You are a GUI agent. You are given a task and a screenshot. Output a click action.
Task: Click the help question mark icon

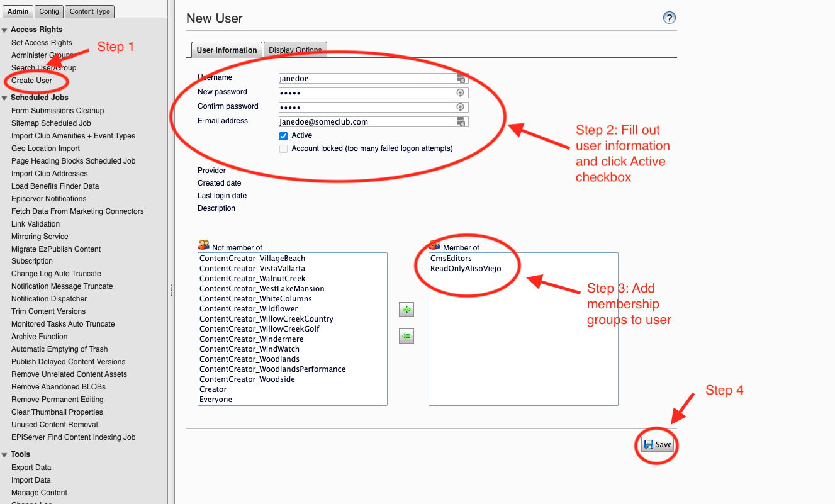670,18
